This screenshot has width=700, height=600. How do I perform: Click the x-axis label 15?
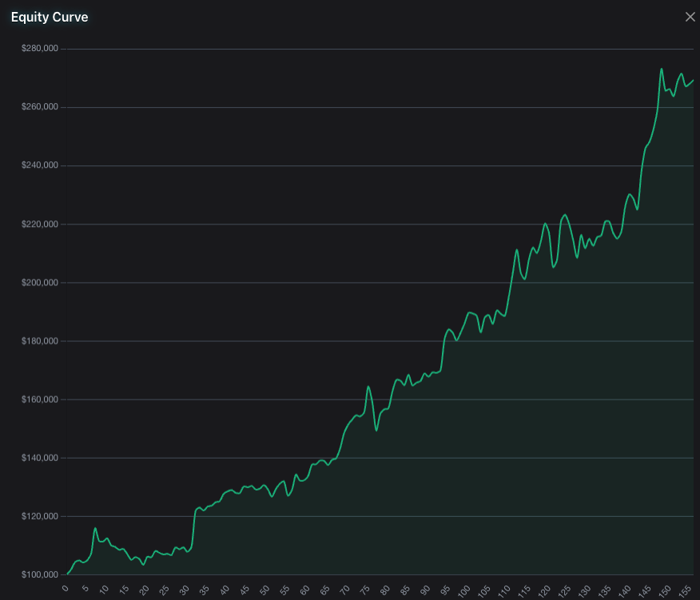point(124,590)
